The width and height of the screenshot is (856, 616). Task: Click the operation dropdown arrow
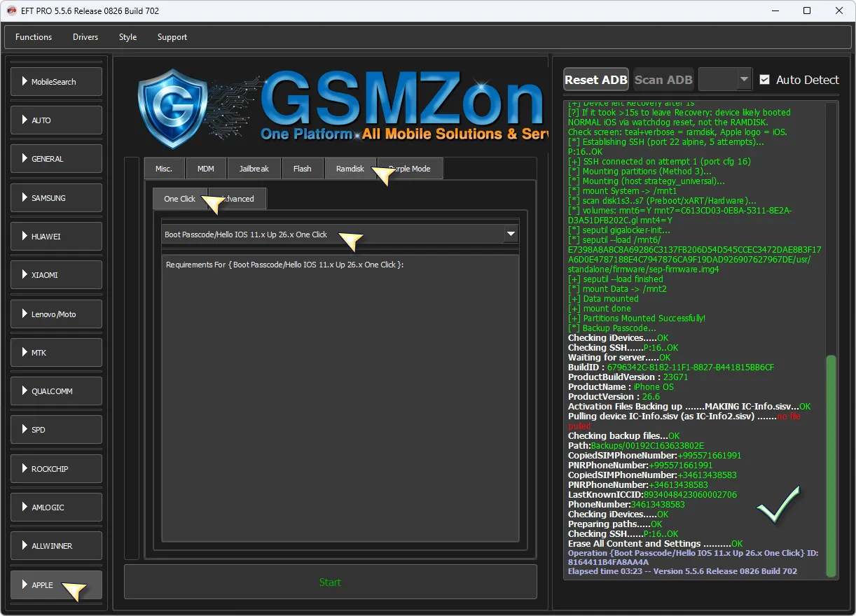[511, 234]
